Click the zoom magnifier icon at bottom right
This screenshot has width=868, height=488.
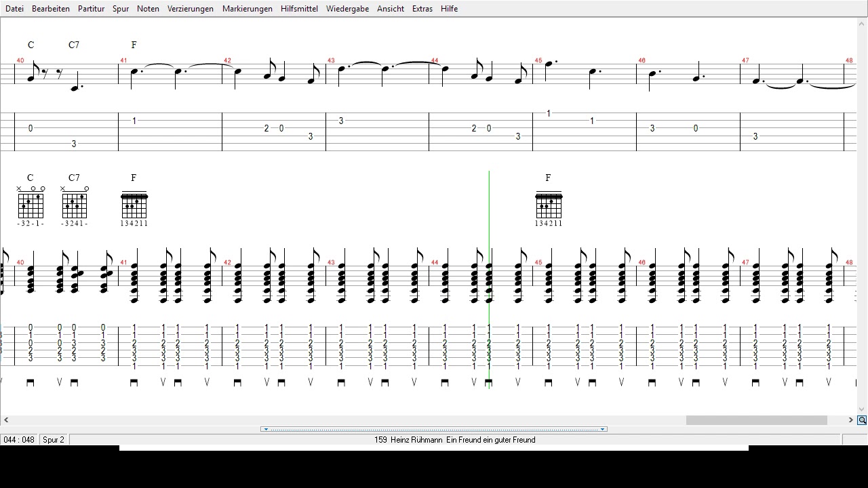tap(862, 420)
